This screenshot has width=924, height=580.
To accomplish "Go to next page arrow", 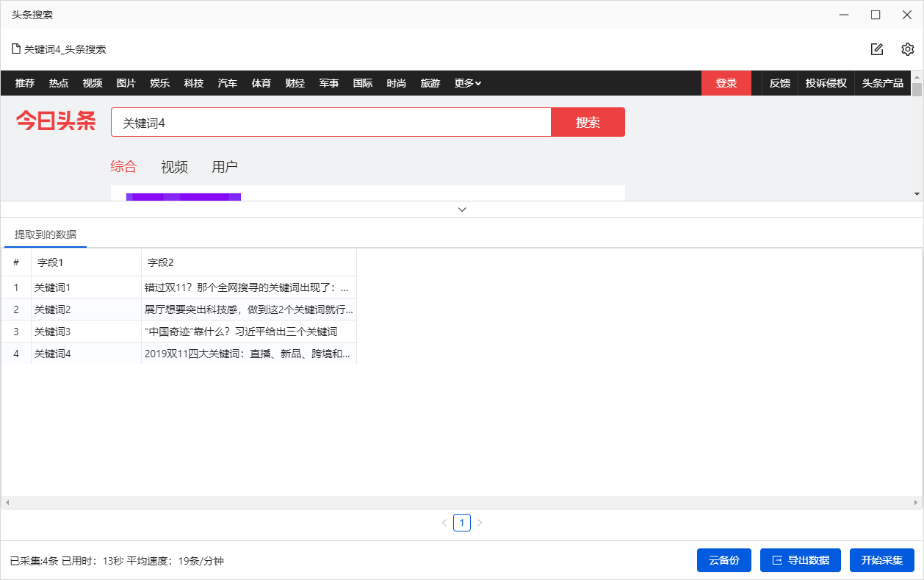I will 480,523.
